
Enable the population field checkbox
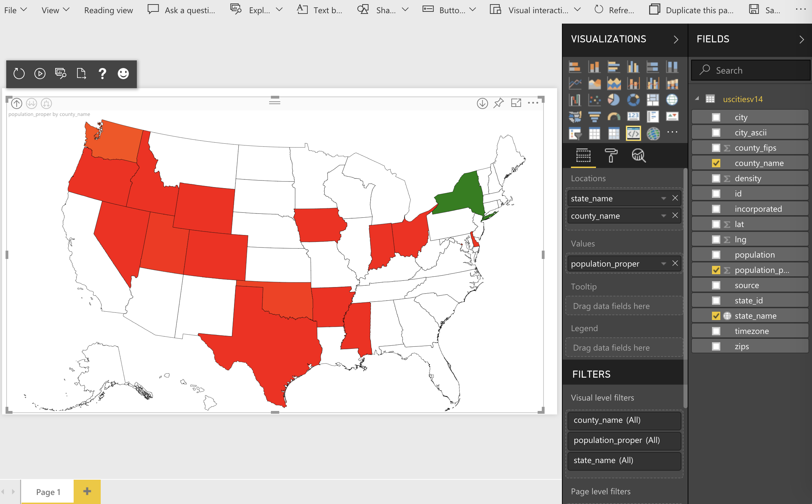click(716, 254)
